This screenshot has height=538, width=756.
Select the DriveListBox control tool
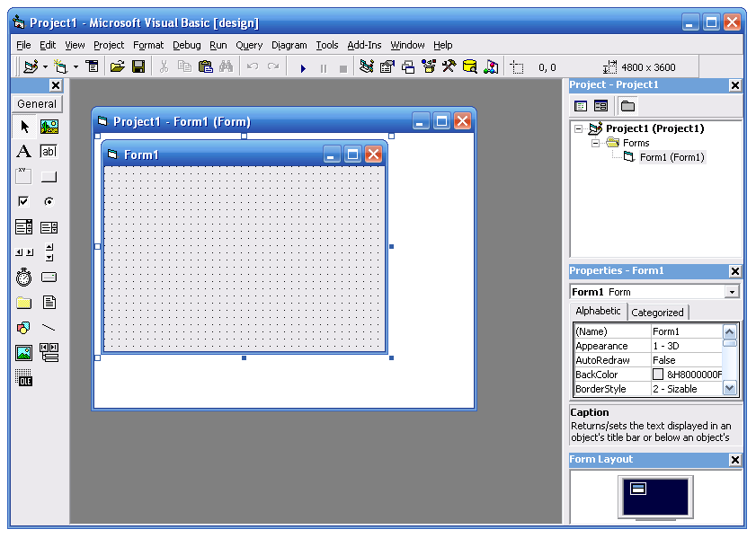(x=49, y=278)
